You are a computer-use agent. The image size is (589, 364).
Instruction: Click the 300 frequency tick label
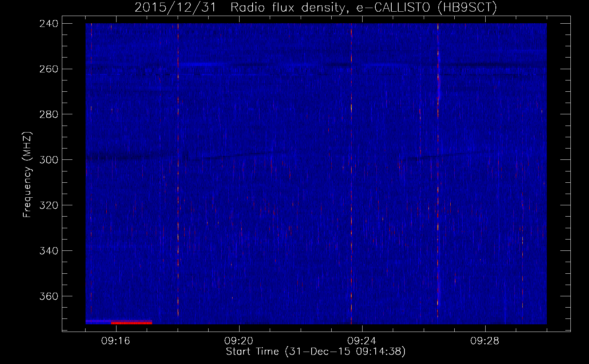point(49,160)
